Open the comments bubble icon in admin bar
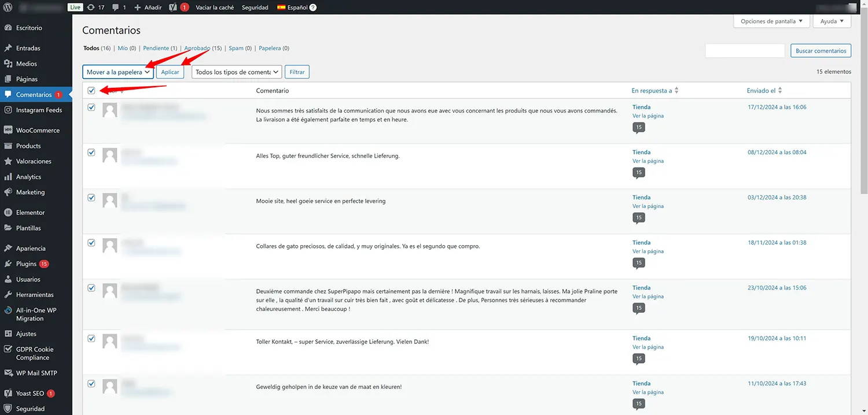Viewport: 868px width, 415px height. coord(116,8)
